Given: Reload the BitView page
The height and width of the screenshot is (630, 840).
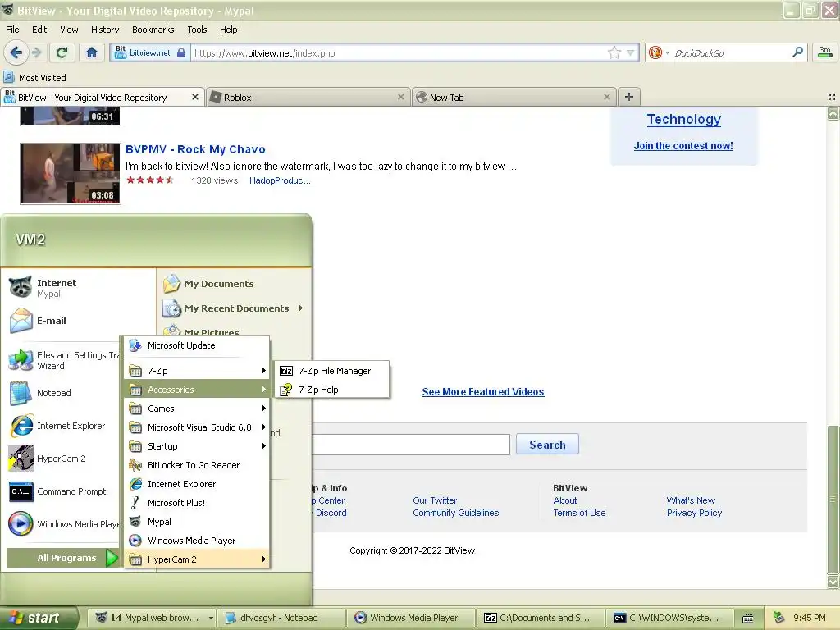Looking at the screenshot, I should coord(62,52).
